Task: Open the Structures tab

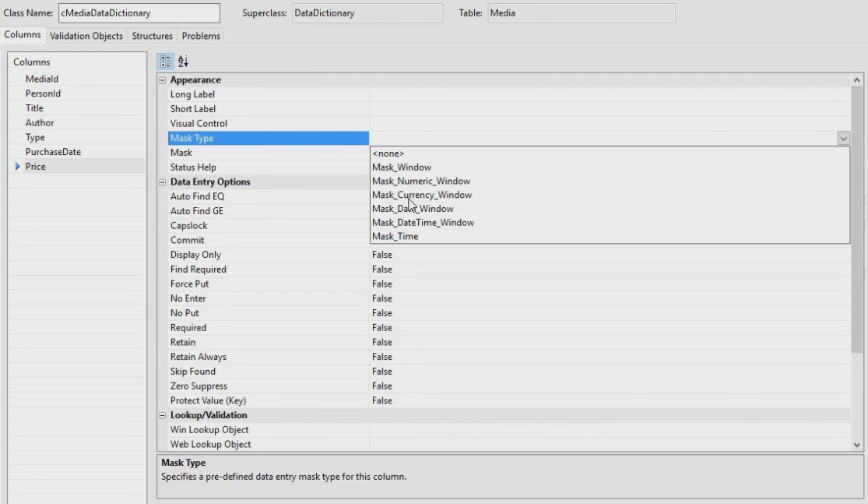Action: coord(153,36)
